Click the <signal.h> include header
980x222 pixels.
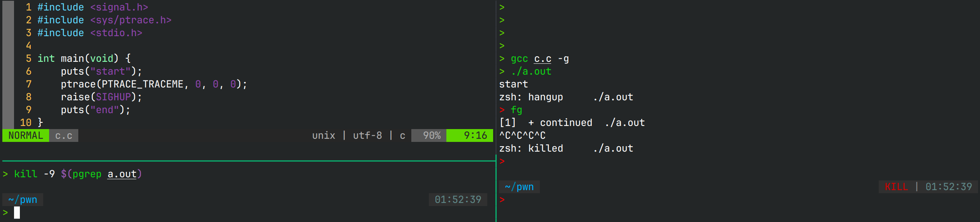(x=119, y=7)
